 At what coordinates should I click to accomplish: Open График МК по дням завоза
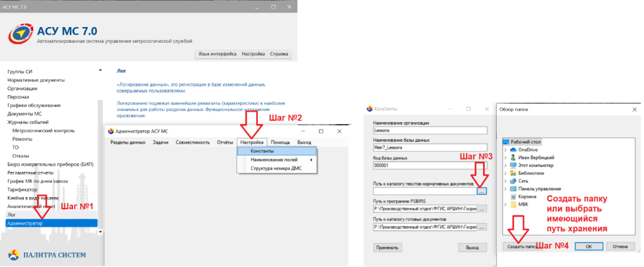pyautogui.click(x=37, y=181)
